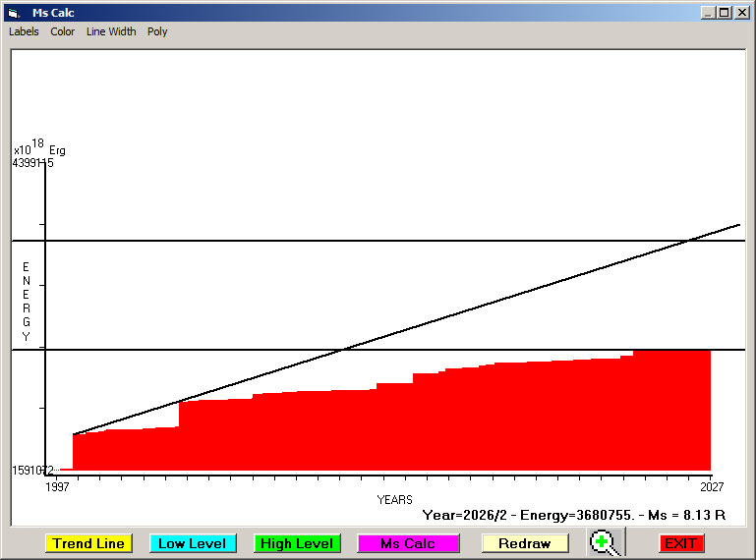Open the Color menu
This screenshot has height=560, width=756.
(63, 31)
